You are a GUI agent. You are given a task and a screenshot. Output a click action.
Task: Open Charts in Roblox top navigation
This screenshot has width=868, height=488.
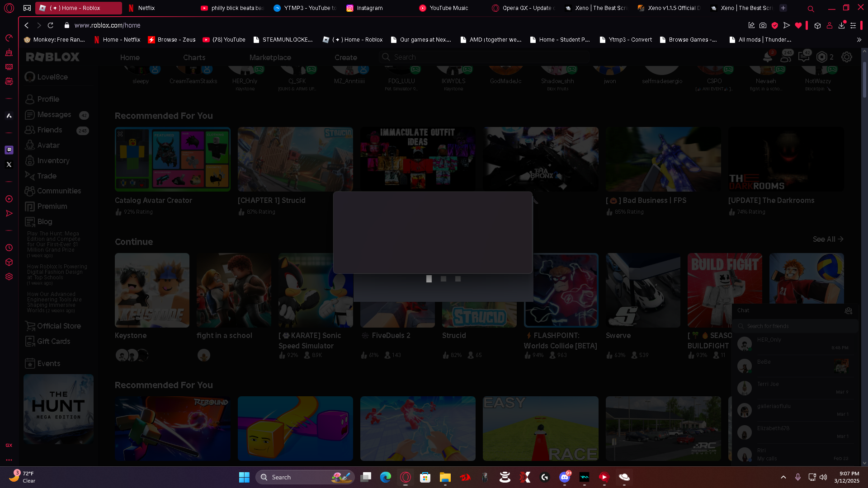pos(194,57)
